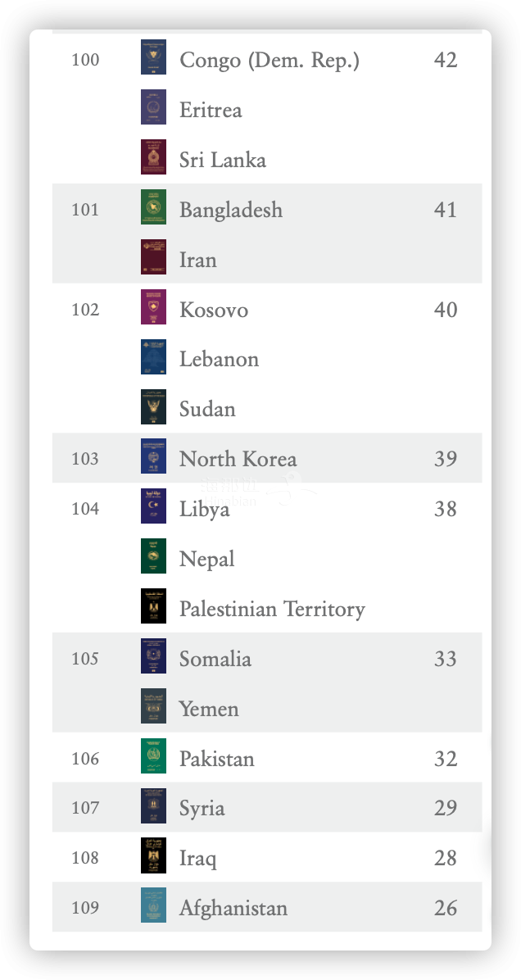Click Afghanistan's score of 26
The height and width of the screenshot is (980, 521).
point(446,908)
